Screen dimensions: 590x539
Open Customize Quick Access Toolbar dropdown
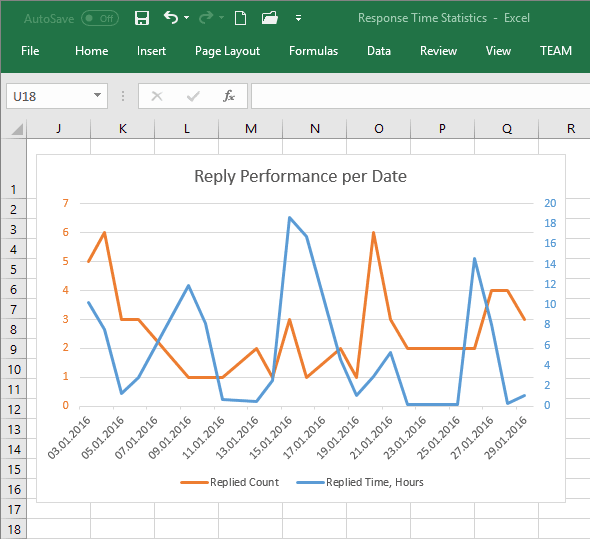(x=298, y=18)
